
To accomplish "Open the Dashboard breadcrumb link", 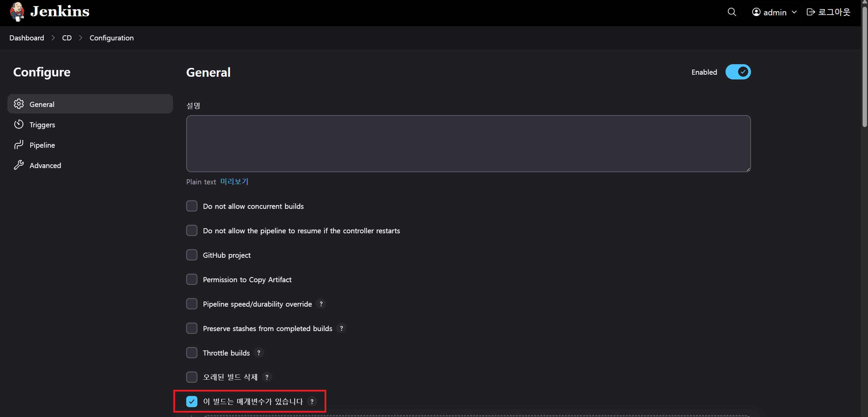I will tap(27, 38).
